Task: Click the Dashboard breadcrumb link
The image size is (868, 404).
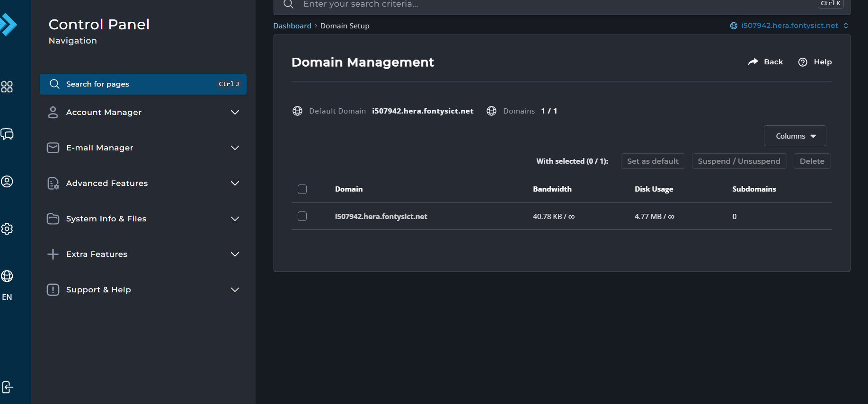Action: [292, 26]
